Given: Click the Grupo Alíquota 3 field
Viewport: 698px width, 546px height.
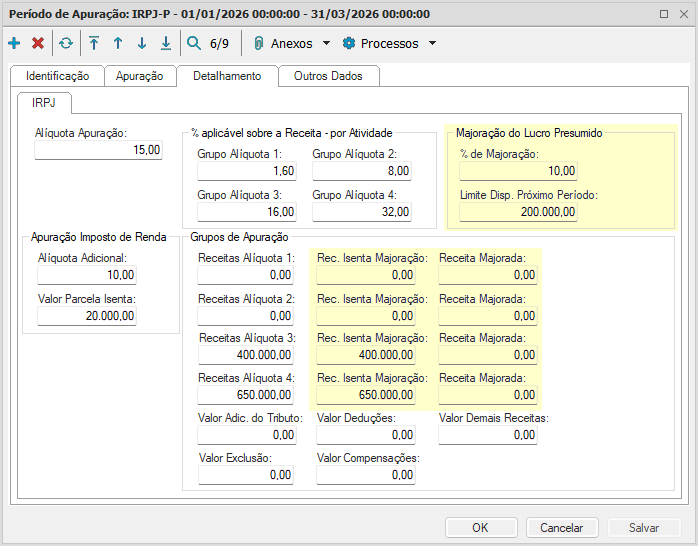Looking at the screenshot, I should [x=247, y=212].
